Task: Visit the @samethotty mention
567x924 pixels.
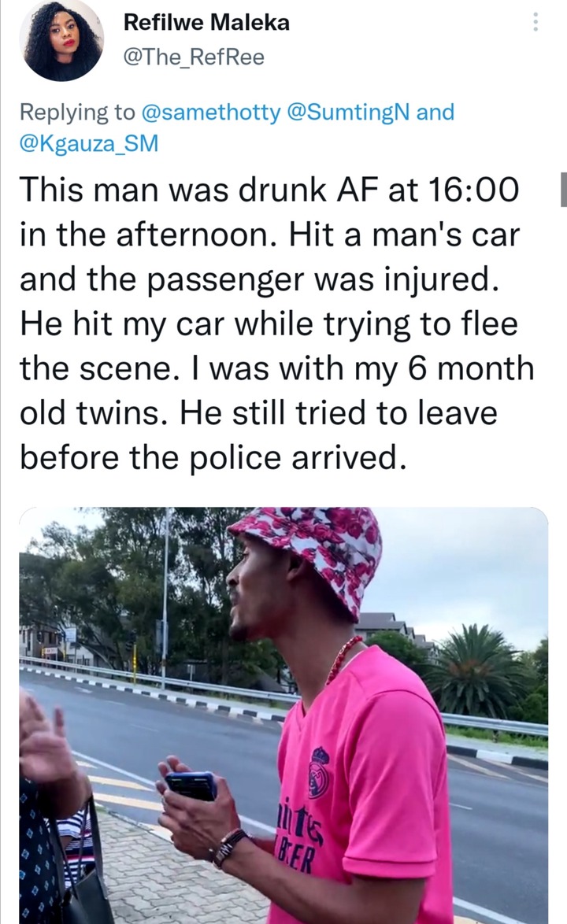Action: click(212, 112)
